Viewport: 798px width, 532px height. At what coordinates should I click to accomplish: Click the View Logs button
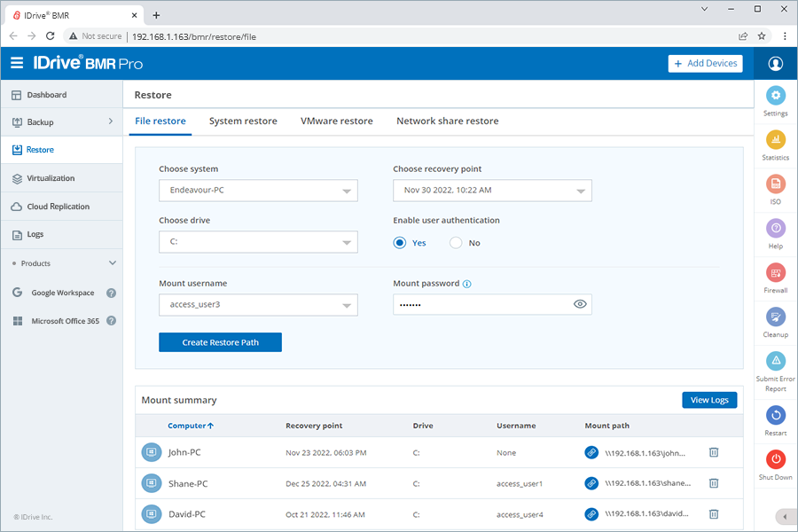709,400
